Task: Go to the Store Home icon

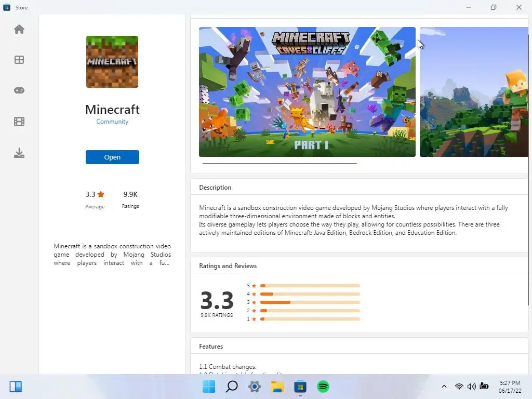Action: click(x=19, y=29)
